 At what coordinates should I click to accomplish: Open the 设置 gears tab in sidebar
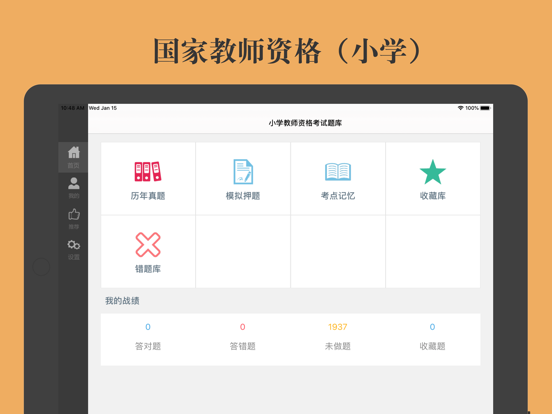point(73,250)
